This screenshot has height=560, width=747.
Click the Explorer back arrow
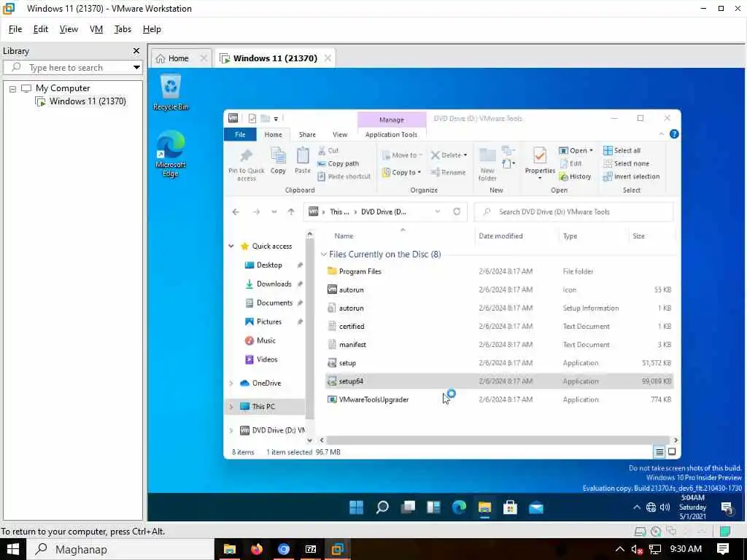point(236,212)
